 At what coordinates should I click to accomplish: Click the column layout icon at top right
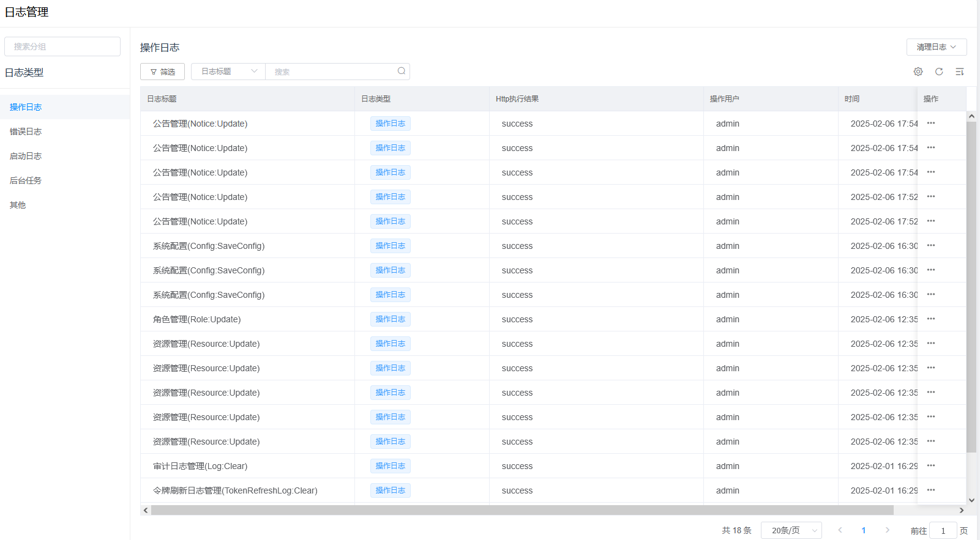(x=959, y=72)
